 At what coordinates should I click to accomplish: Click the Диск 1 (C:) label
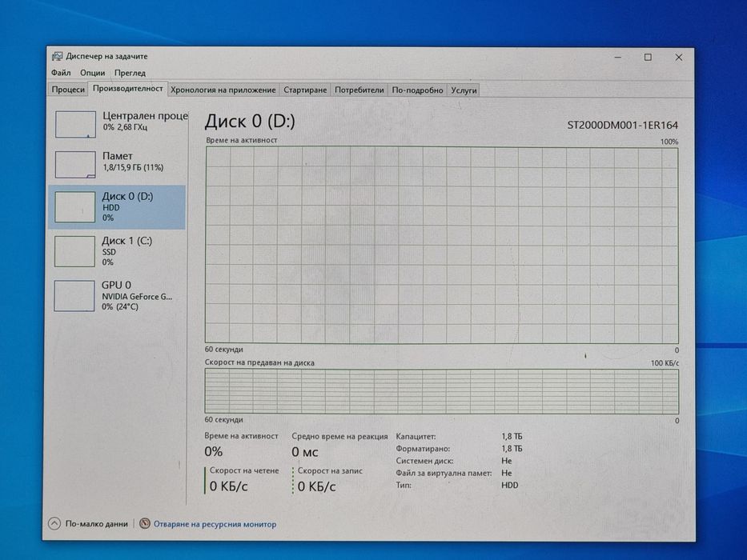pyautogui.click(x=127, y=241)
